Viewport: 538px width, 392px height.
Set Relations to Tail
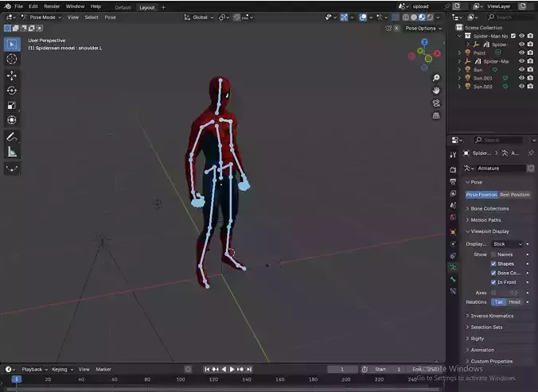pos(498,302)
